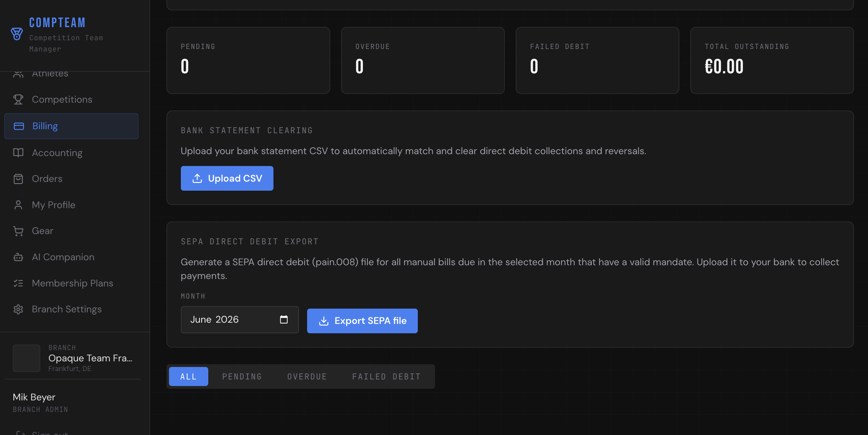Select the Billing sidebar item
This screenshot has height=435, width=868.
point(71,126)
